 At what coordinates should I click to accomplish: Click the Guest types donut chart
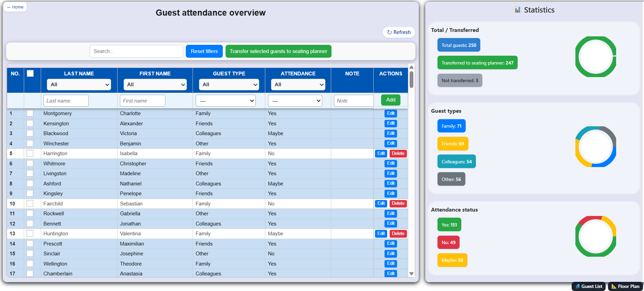point(595,147)
